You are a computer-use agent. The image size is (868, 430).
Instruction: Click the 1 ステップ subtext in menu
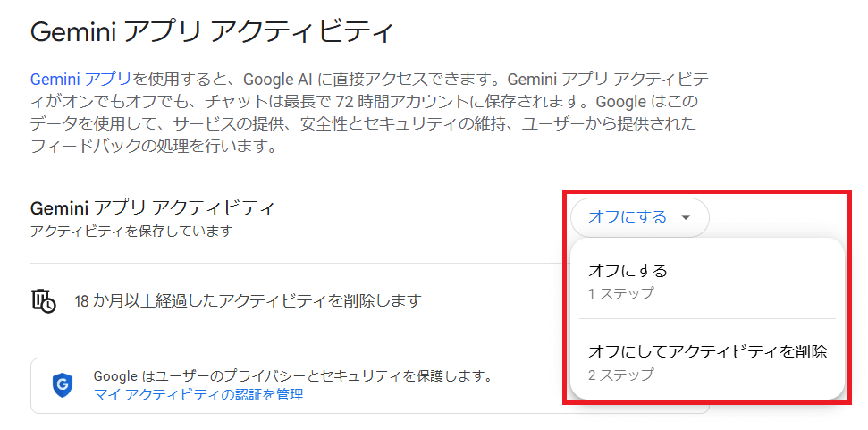tap(620, 293)
